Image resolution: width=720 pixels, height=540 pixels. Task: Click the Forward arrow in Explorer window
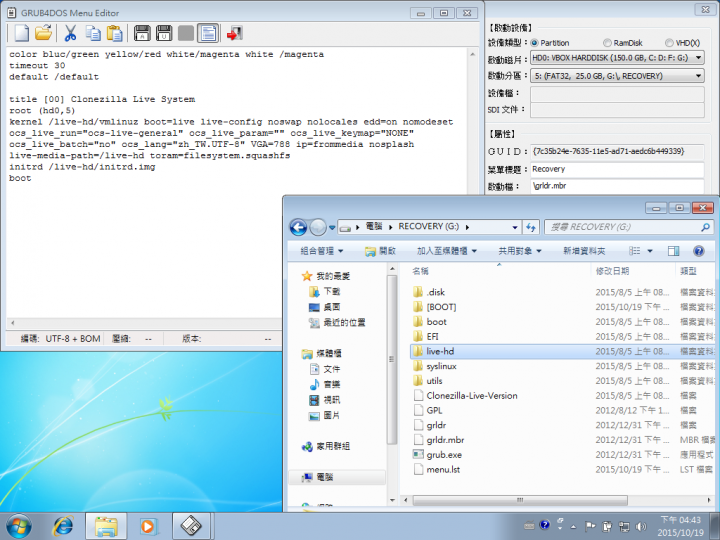[318, 227]
